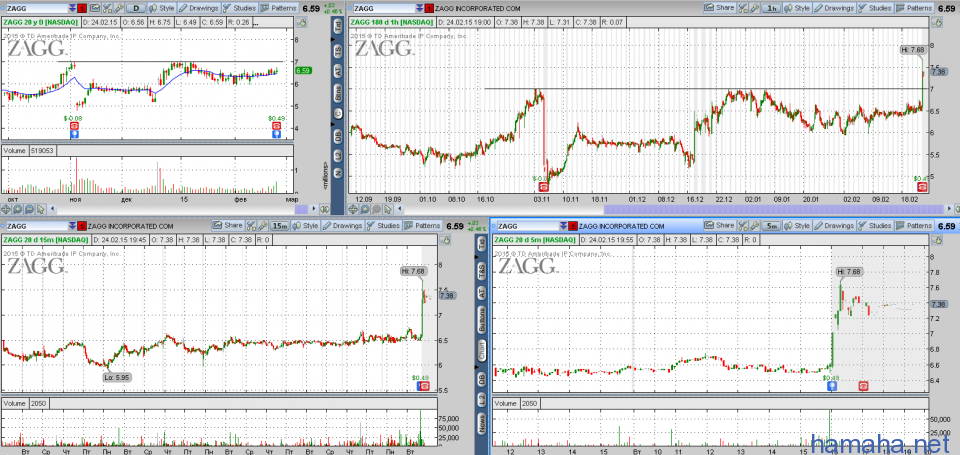The width and height of the screenshot is (960, 455).
Task: Open the Studies menu in the daily chart
Action: [x=240, y=8]
